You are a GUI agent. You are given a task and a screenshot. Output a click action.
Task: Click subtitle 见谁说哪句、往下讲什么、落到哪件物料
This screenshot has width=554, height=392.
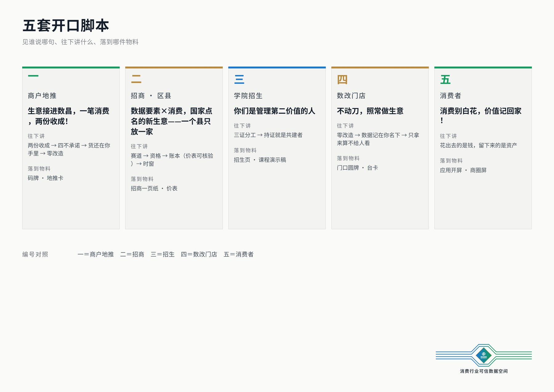[x=80, y=42]
